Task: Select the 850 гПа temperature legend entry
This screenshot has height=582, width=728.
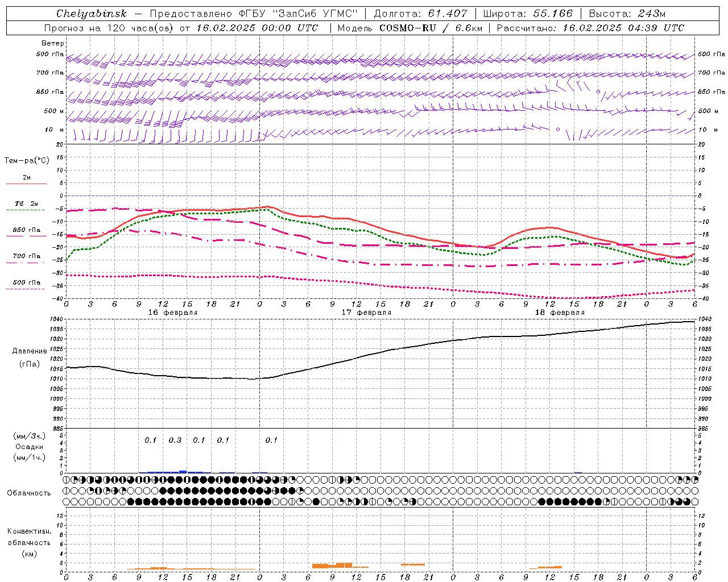Action: pyautogui.click(x=26, y=230)
